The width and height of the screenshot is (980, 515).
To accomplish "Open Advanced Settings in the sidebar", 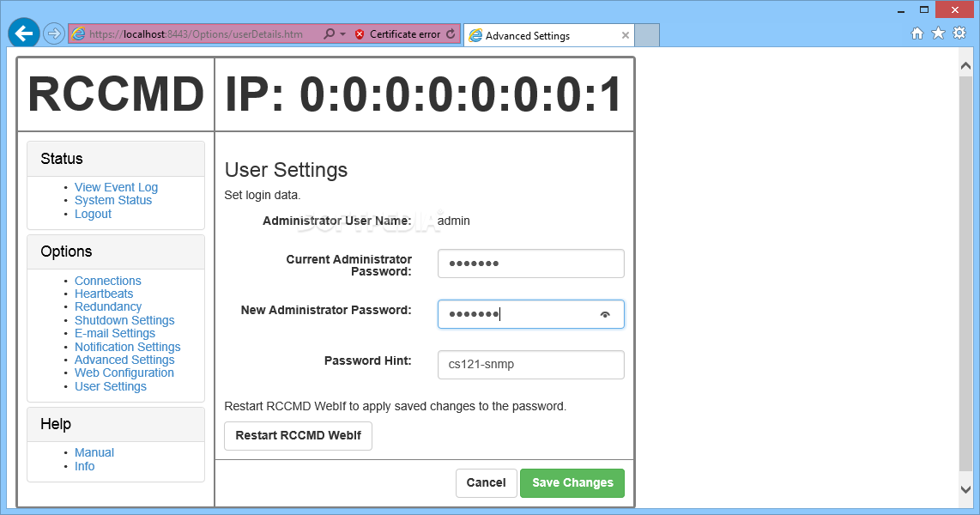I will [x=124, y=360].
